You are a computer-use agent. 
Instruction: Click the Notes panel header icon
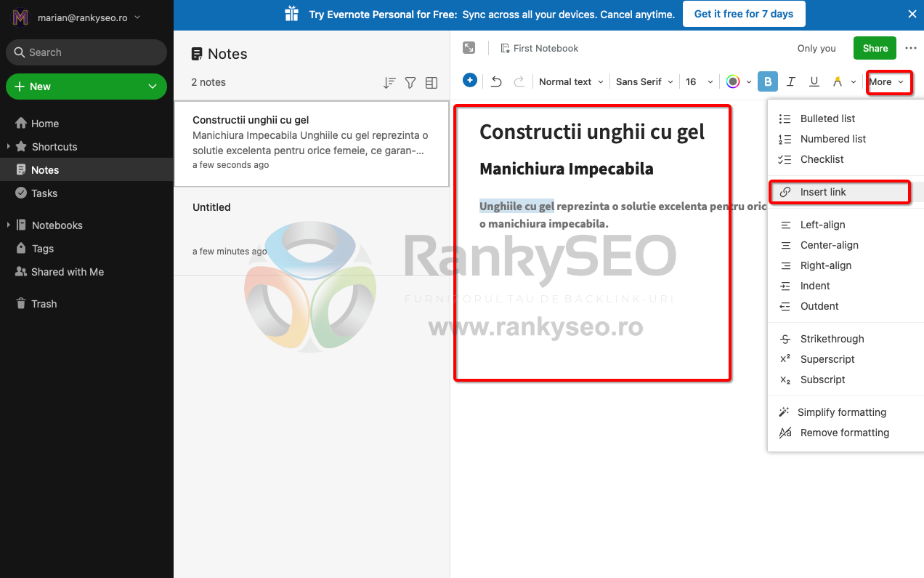197,54
